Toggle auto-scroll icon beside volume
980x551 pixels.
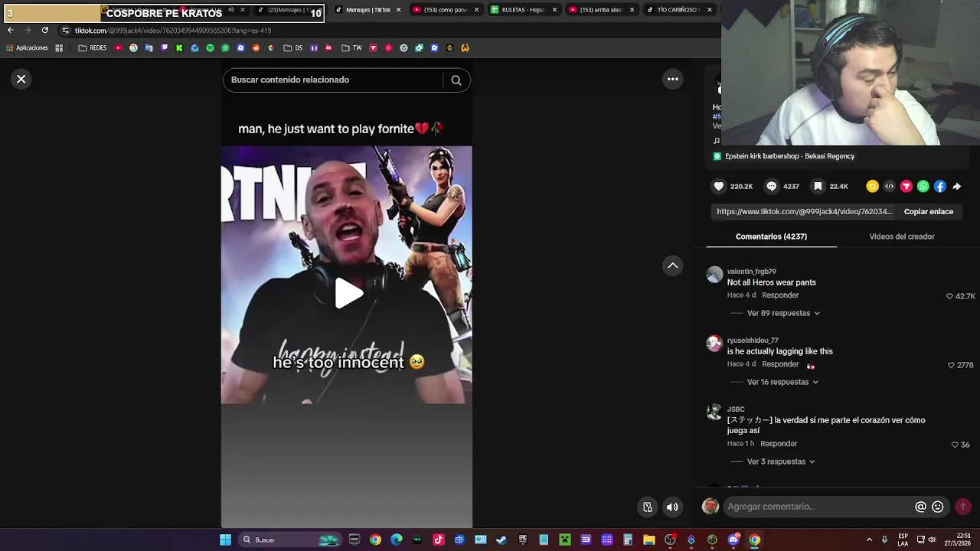(x=648, y=507)
